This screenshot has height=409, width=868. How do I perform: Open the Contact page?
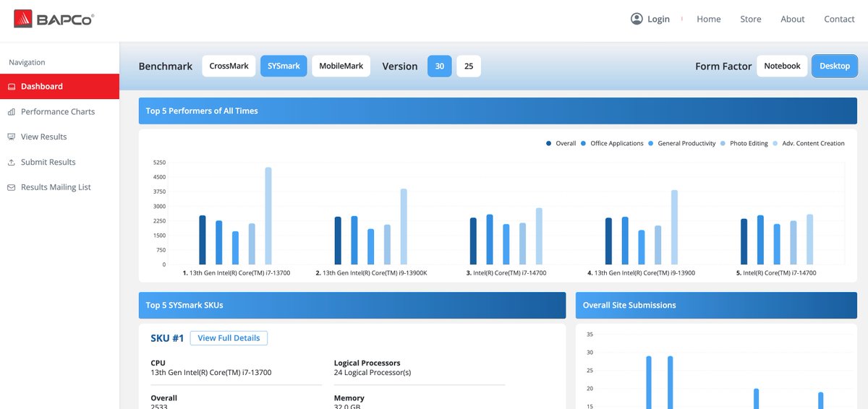pos(839,20)
